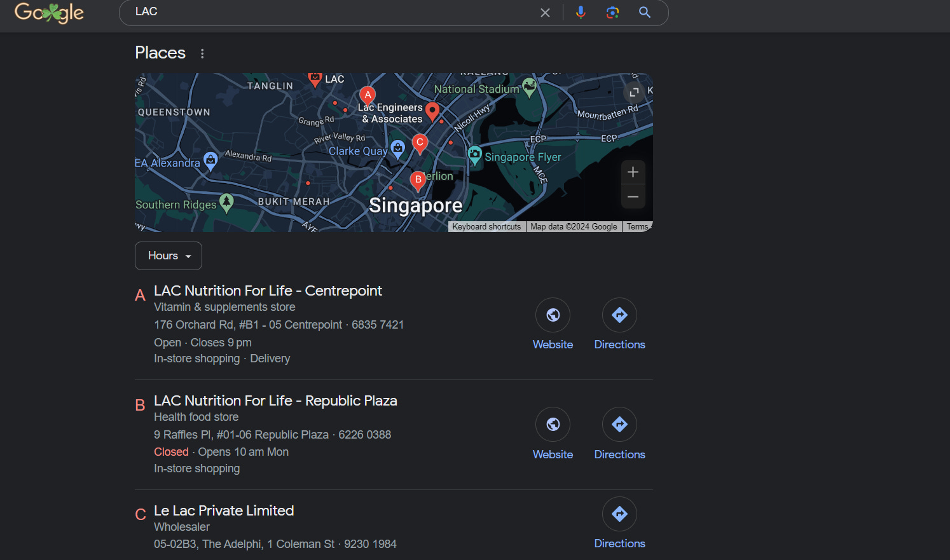This screenshot has height=560, width=950.
Task: Open Le Lac Private Limited listing
Action: pyautogui.click(x=224, y=510)
